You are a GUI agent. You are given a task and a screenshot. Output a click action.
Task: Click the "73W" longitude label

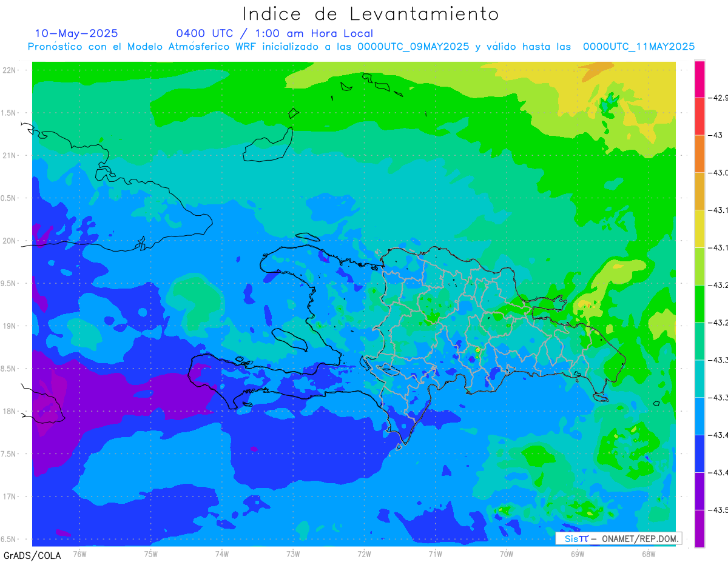pyautogui.click(x=293, y=554)
